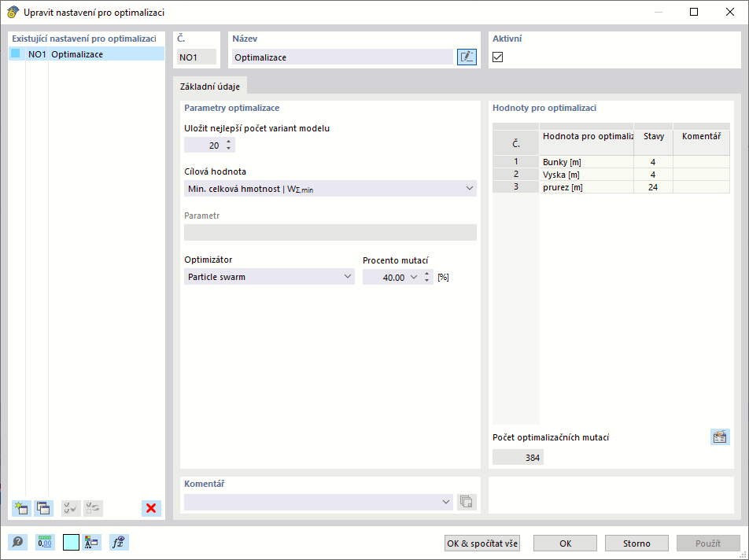Select the prurez [m] table row
749x560 pixels.
pyautogui.click(x=611, y=186)
